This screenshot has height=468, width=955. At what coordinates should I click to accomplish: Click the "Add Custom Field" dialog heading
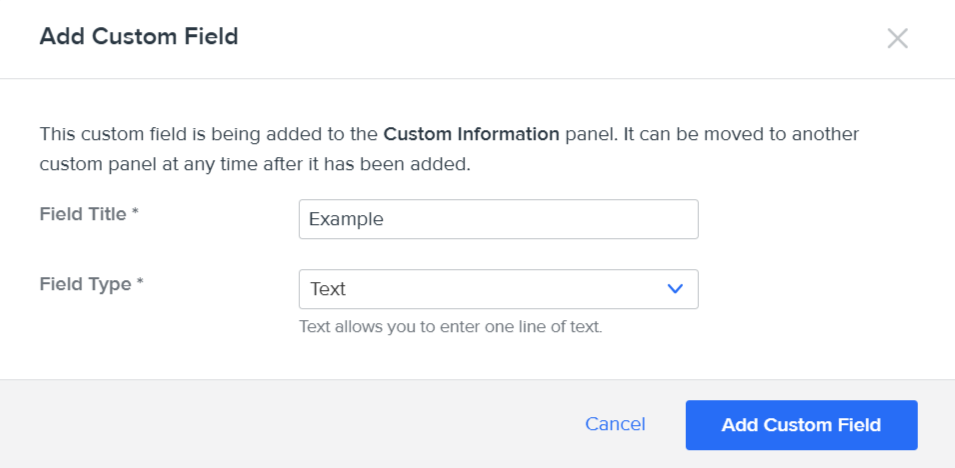coord(138,38)
